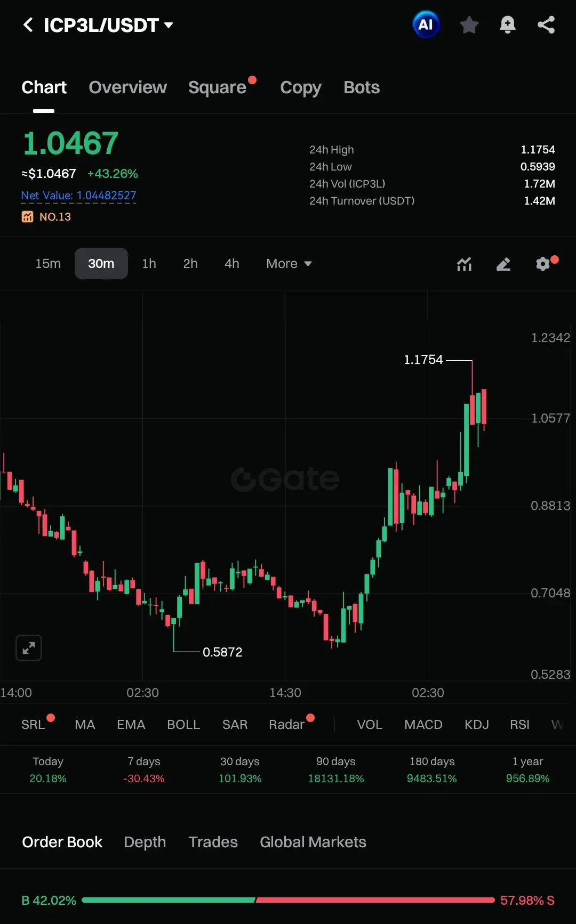This screenshot has height=924, width=576.
Task: Tap the Net Value link
Action: (x=78, y=196)
